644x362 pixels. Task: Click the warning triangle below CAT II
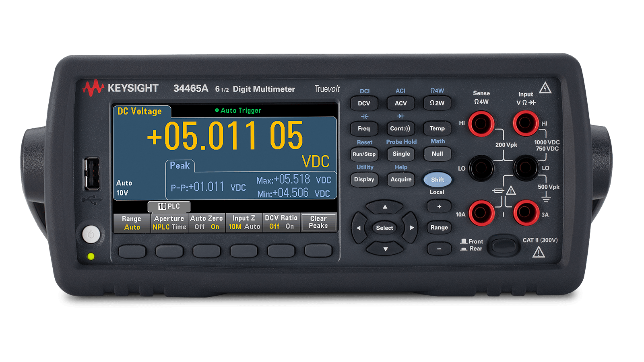click(539, 252)
